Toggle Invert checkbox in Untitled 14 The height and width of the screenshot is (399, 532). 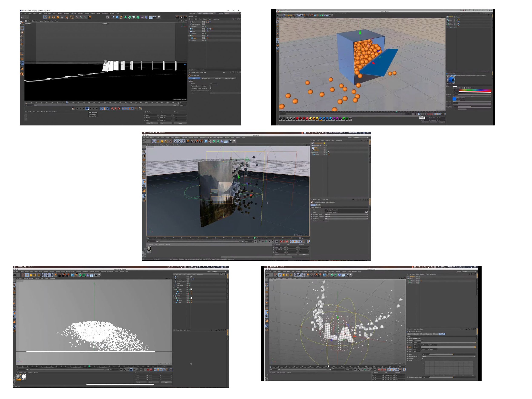[413, 340]
